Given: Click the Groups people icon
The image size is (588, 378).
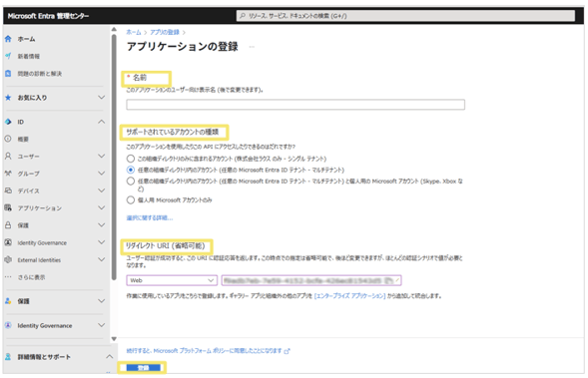Looking at the screenshot, I should pos(8,174).
